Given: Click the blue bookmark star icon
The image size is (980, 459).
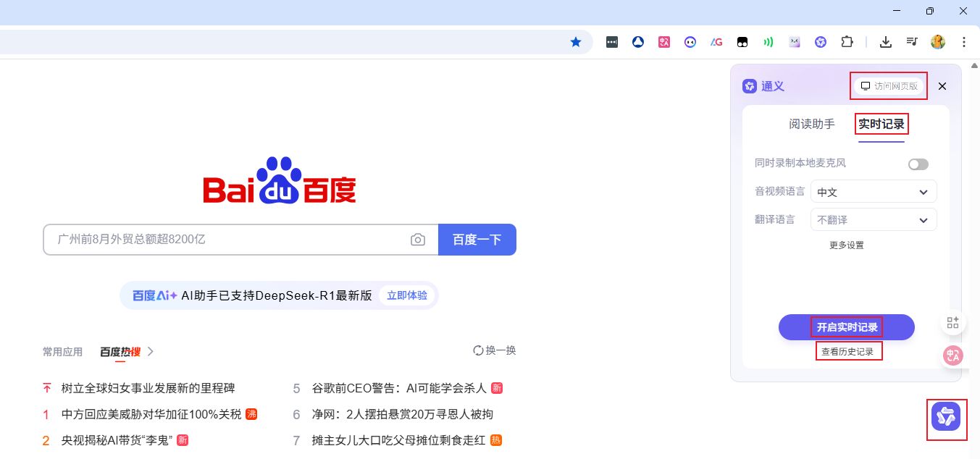Looking at the screenshot, I should coord(576,42).
